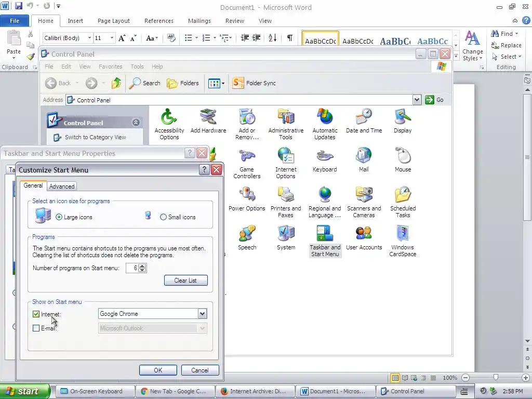Open Power Options icon
This screenshot has height=399, width=532.
[247, 199]
